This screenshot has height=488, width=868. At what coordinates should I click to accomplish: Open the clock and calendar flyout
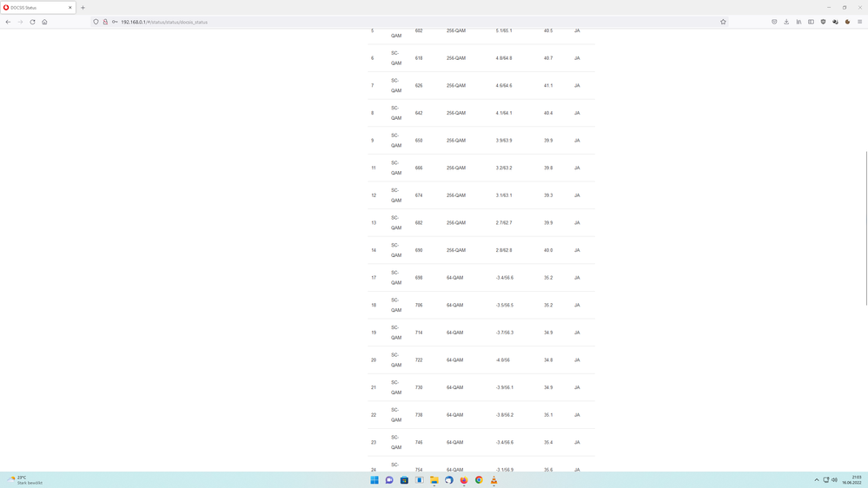[852, 479]
